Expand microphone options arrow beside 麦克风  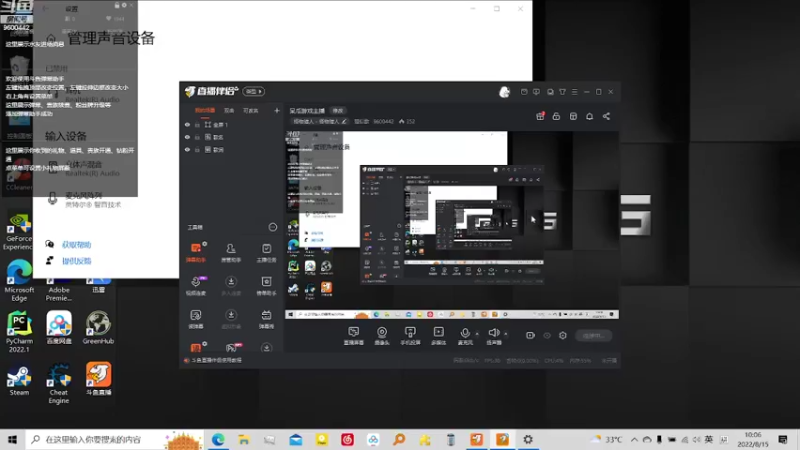[477, 334]
